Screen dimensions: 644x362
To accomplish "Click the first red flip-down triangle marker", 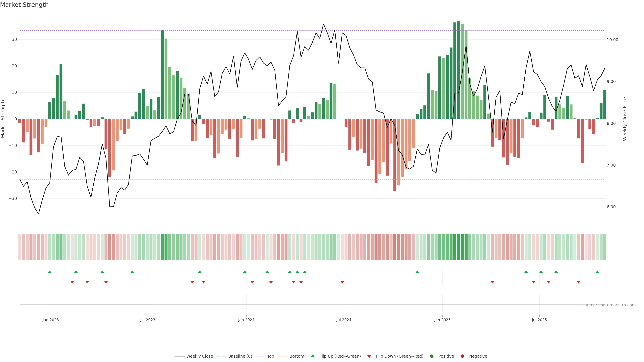I will click(x=72, y=282).
